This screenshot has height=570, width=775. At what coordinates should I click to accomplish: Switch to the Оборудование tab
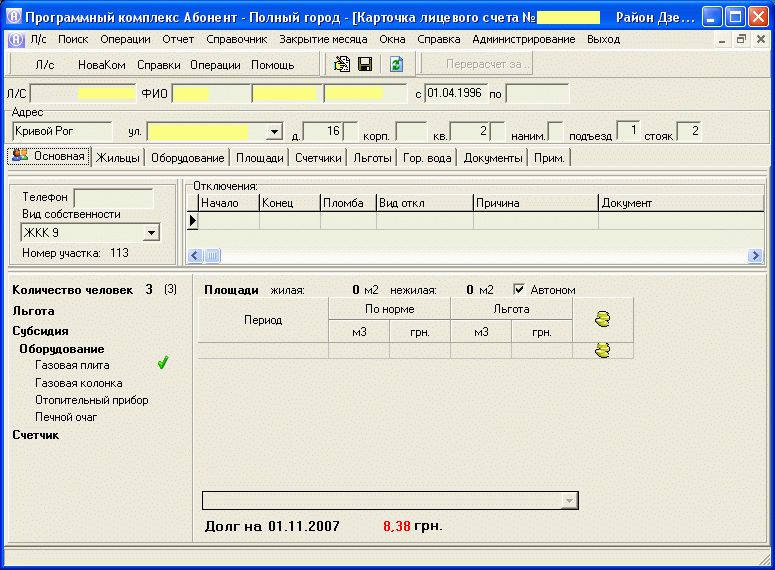187,158
